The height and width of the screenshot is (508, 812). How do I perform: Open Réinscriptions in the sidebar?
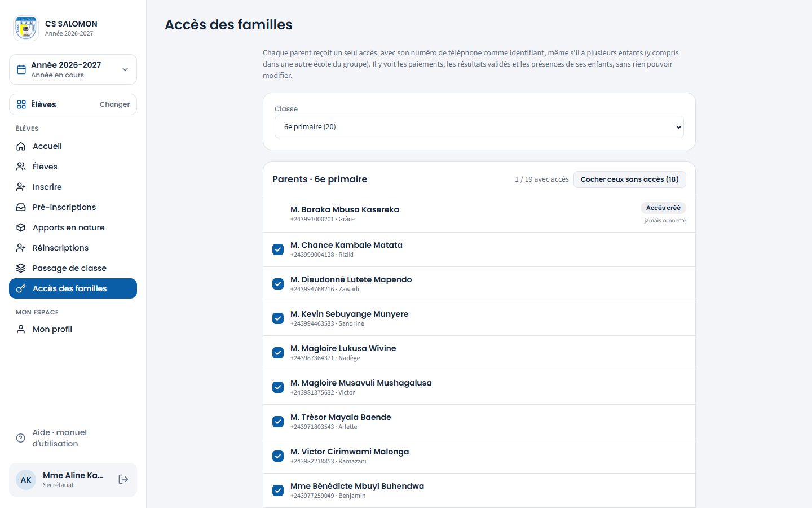tap(73, 248)
